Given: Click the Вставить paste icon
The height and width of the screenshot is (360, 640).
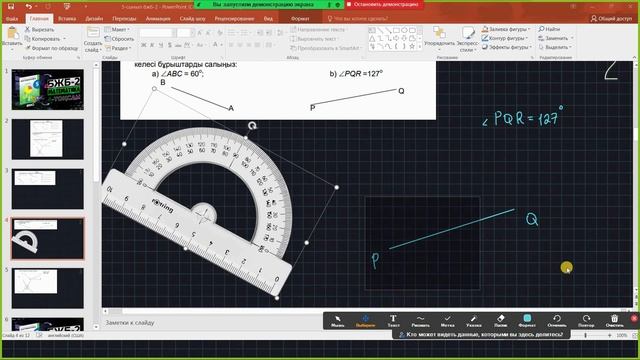Looking at the screenshot, I should (12, 33).
